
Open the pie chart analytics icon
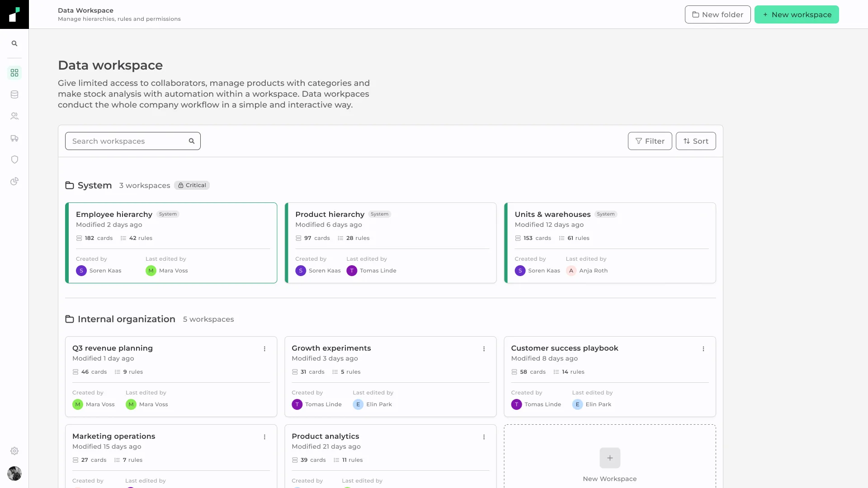(x=14, y=181)
